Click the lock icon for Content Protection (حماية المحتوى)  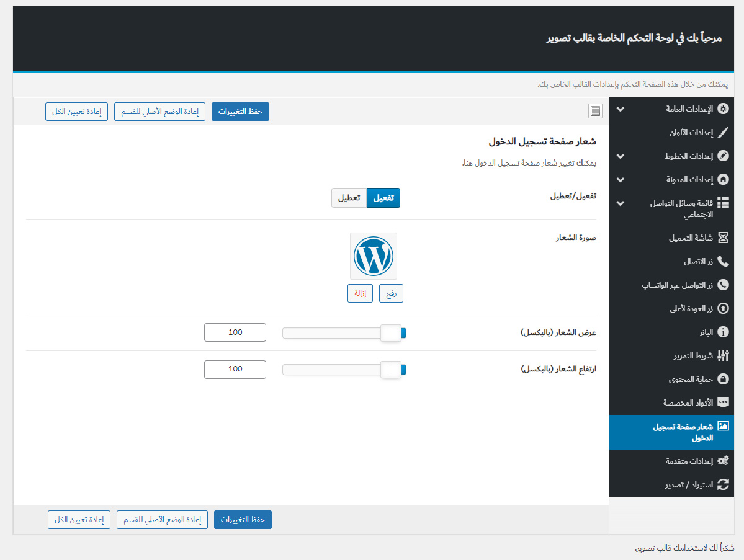click(x=723, y=379)
